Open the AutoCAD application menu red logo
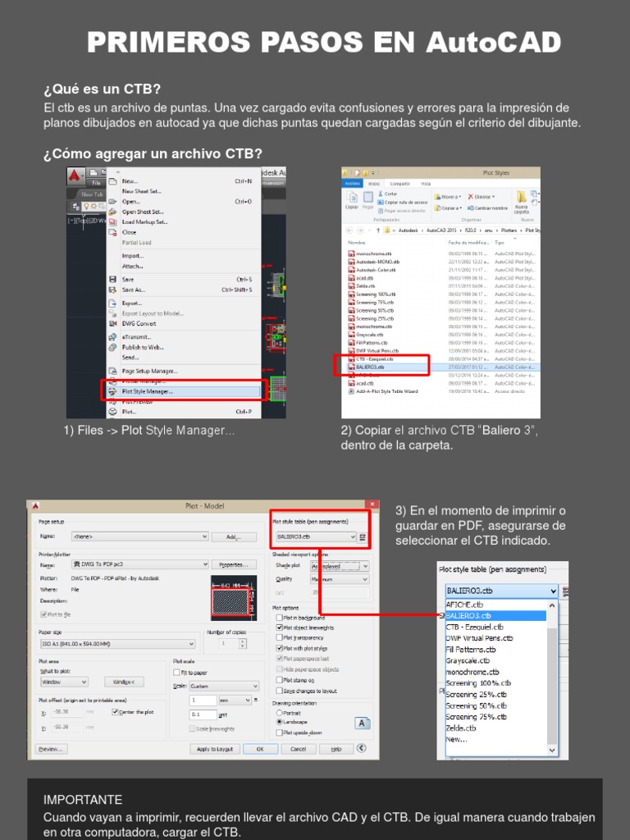This screenshot has height=840, width=630. 75,176
